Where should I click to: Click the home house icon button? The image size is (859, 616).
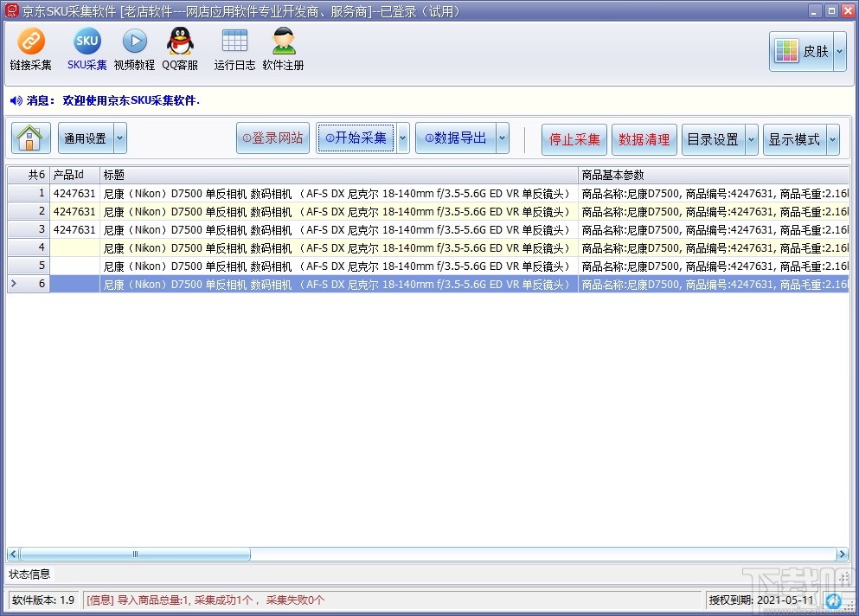30,138
